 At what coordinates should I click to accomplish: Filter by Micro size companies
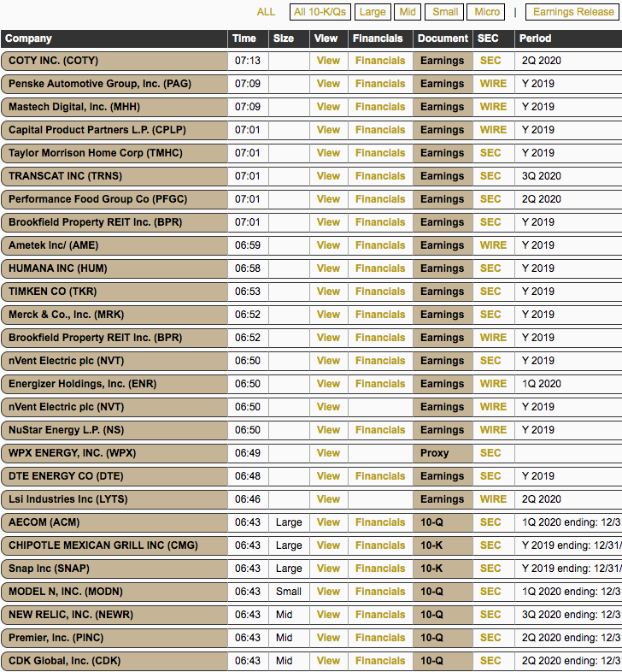[x=487, y=12]
